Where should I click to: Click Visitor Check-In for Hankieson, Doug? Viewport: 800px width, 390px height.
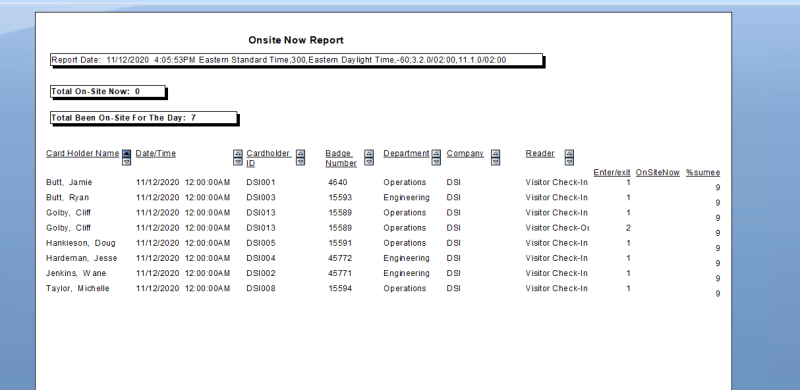[557, 243]
